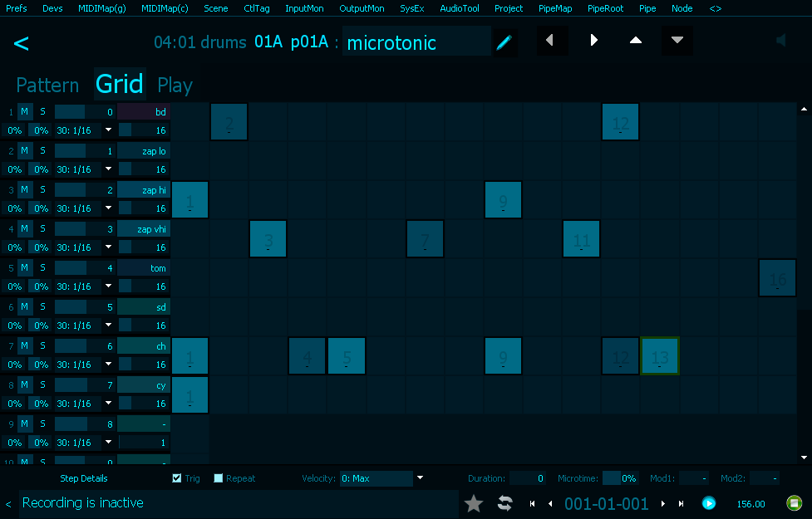Screen dimensions: 812x519
Task: Open the Velocity dropdown
Action: 420,478
